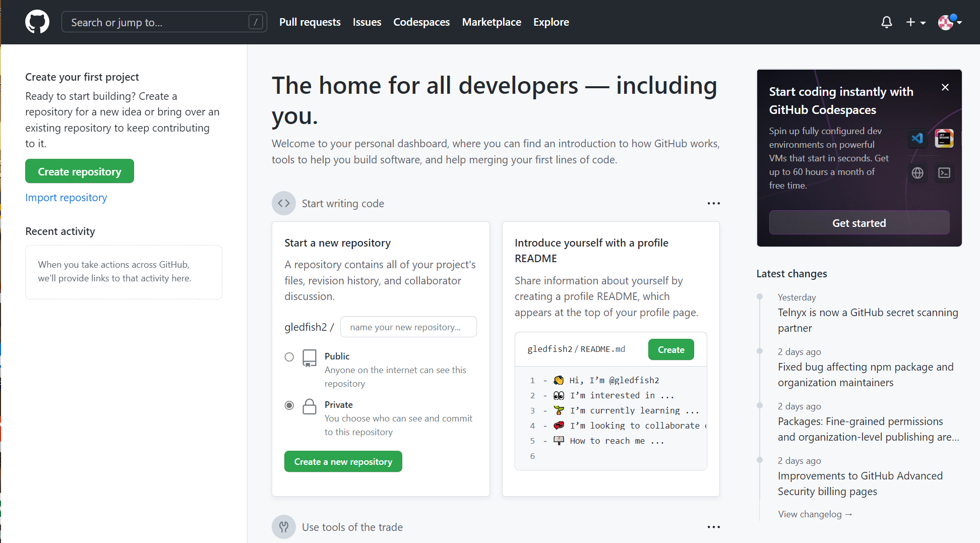Click the VS Code icon in Codespaces card
Screen dimensions: 980x543
tap(917, 138)
